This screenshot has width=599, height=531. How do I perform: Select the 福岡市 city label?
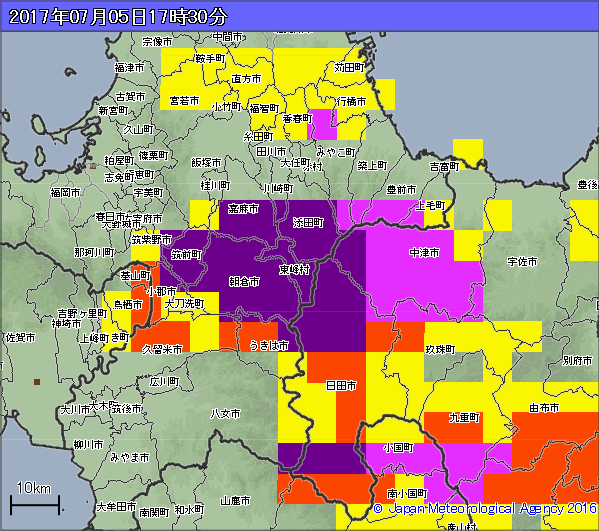65,193
